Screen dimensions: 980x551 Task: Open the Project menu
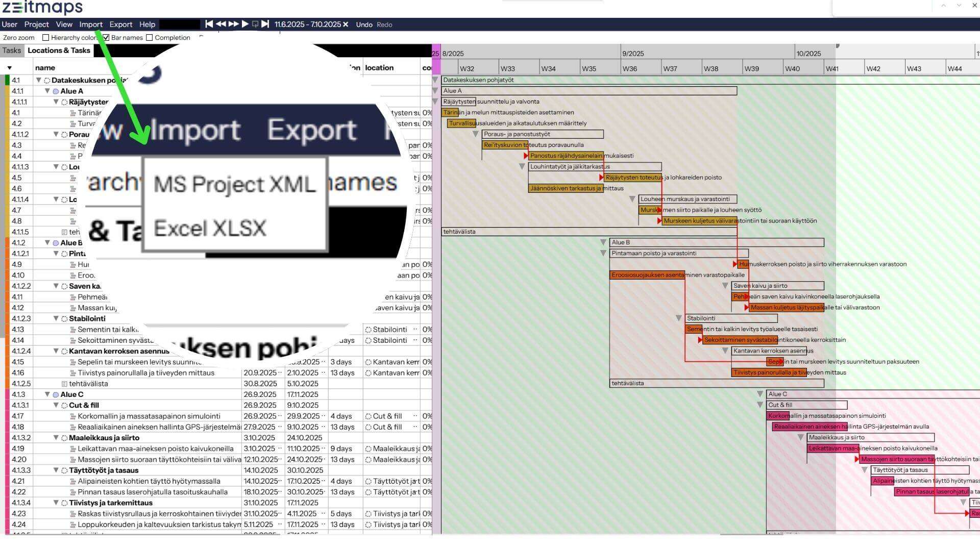(36, 24)
